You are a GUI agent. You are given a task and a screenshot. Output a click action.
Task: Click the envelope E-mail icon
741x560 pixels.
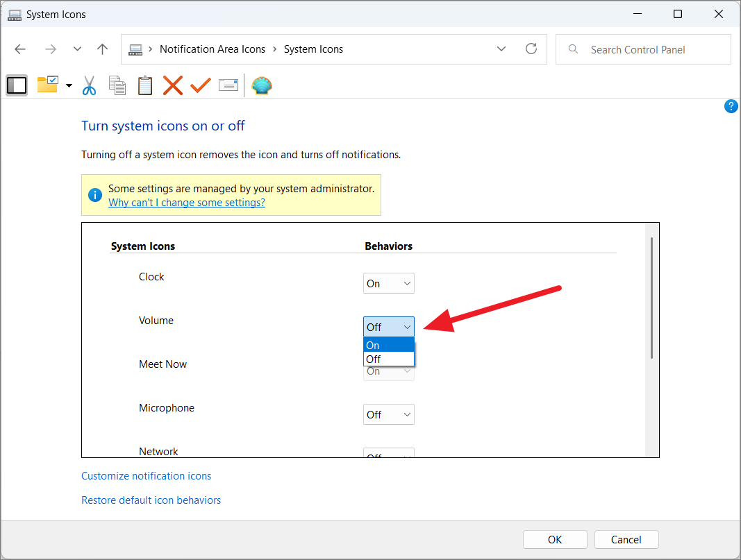pos(228,85)
